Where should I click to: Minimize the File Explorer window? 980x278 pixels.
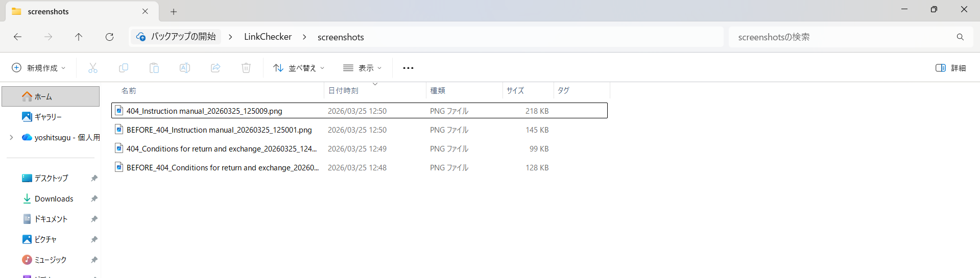pos(904,9)
